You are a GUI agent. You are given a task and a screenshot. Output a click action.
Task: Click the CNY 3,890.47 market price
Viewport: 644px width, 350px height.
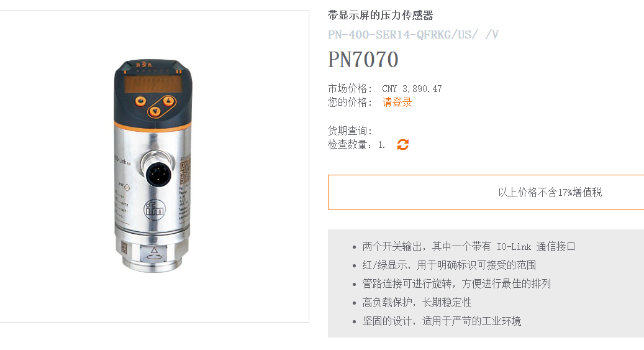pos(412,89)
